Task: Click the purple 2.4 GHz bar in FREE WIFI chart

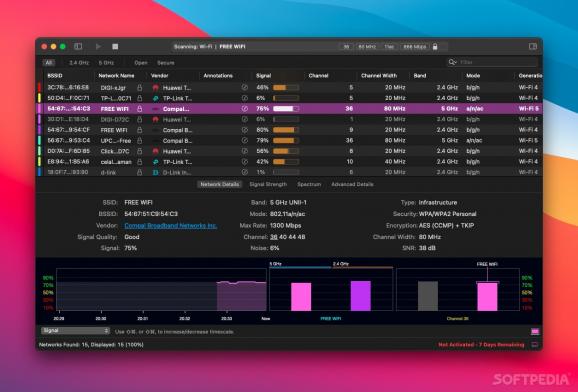Action: pyautogui.click(x=361, y=296)
